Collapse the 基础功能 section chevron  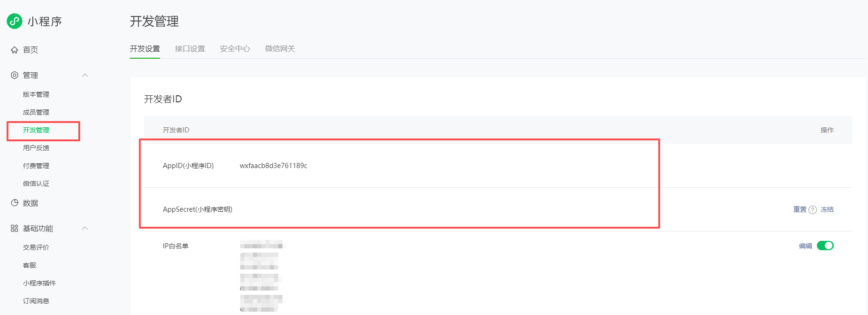pyautogui.click(x=85, y=228)
